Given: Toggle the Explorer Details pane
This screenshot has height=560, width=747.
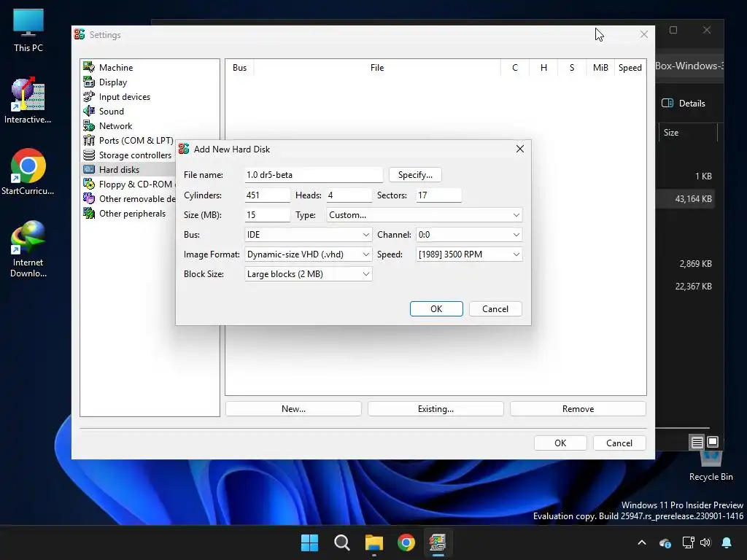Looking at the screenshot, I should 684,104.
